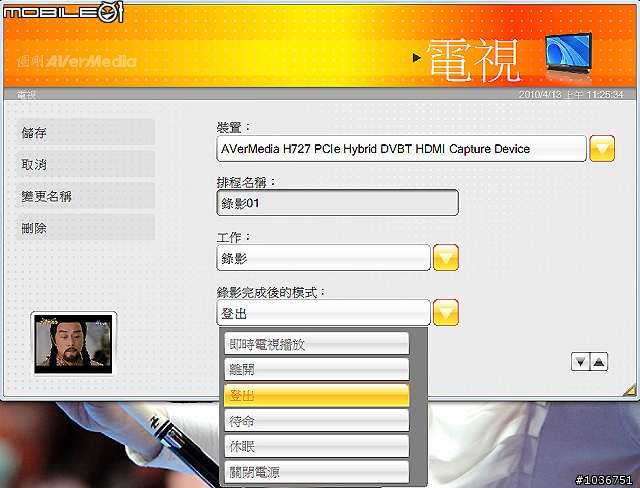
Task: Choose 待命 standby option
Action: click(x=317, y=421)
